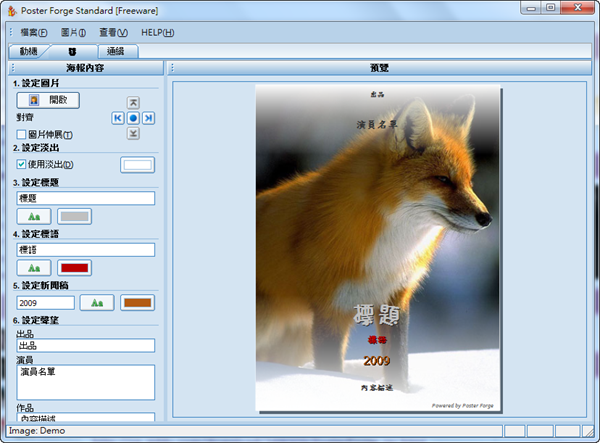
Task: Align image to right arrow button
Action: tap(148, 118)
